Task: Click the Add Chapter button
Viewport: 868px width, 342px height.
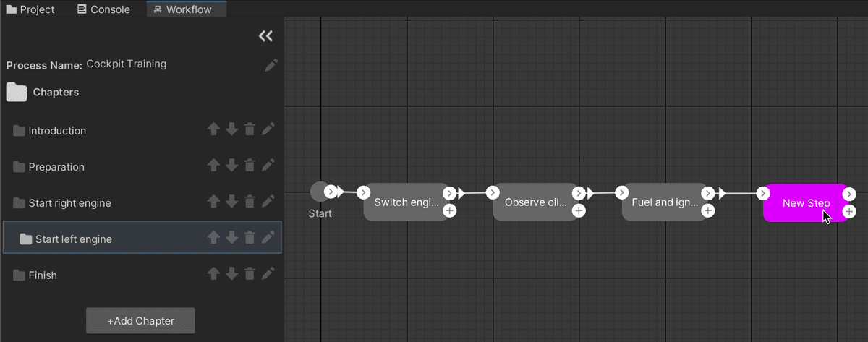Action: [x=140, y=321]
